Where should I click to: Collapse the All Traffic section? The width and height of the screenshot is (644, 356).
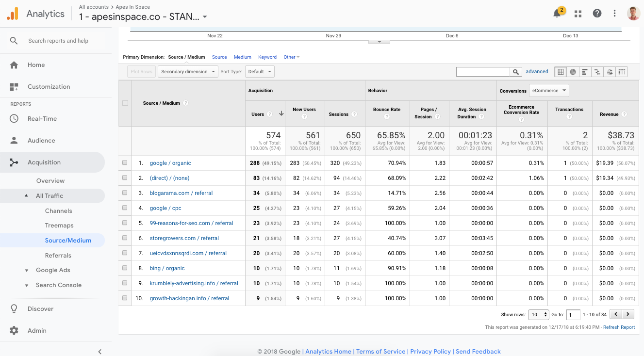[26, 196]
